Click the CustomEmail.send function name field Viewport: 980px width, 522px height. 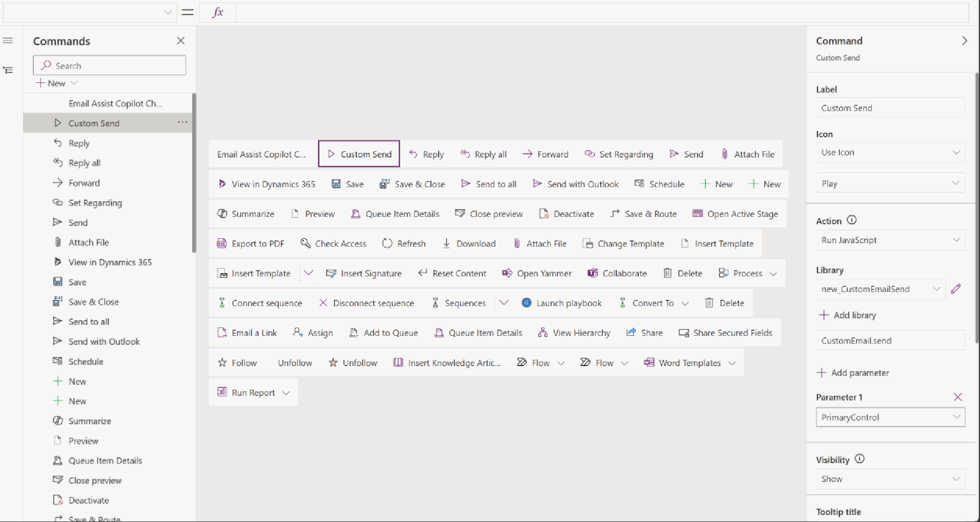pyautogui.click(x=890, y=341)
